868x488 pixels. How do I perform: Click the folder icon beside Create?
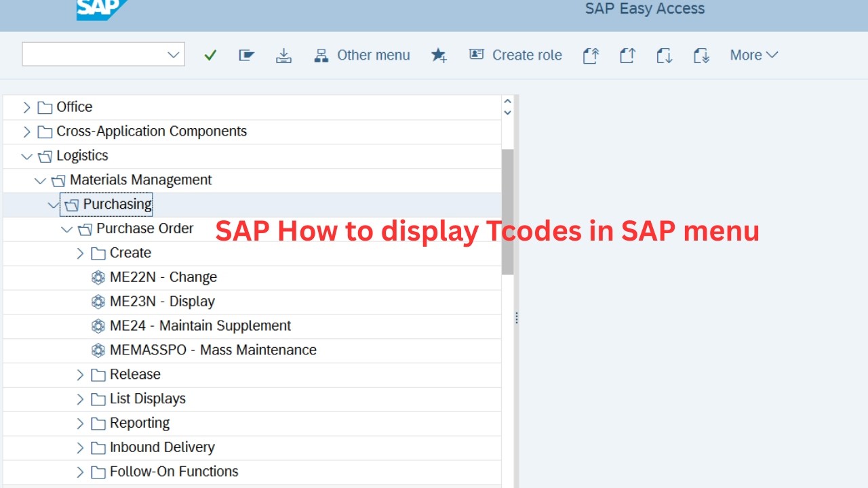click(x=98, y=253)
